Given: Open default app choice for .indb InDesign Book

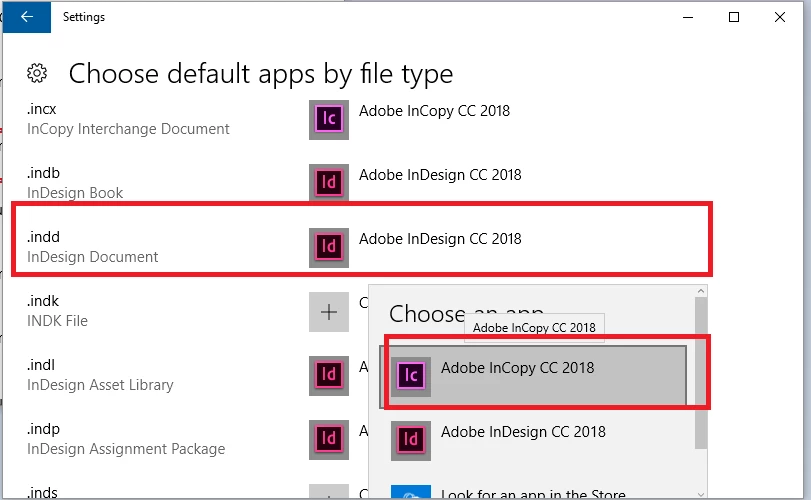Looking at the screenshot, I should tap(415, 183).
